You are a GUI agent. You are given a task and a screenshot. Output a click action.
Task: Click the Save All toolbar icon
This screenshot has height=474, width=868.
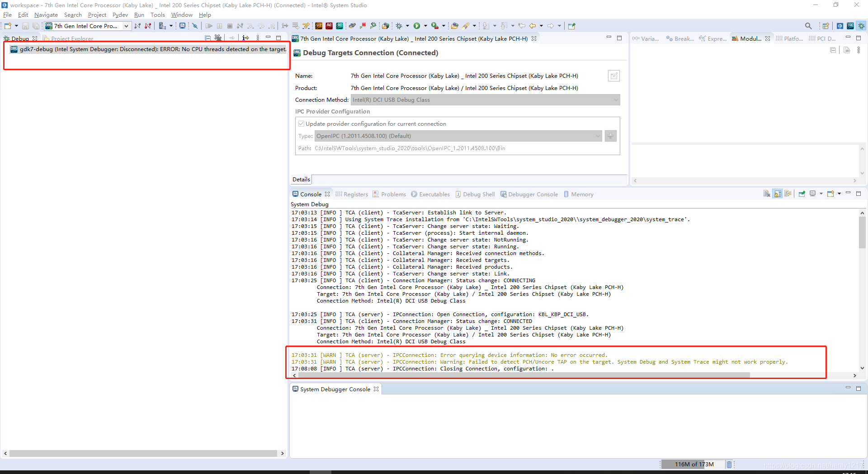(36, 26)
